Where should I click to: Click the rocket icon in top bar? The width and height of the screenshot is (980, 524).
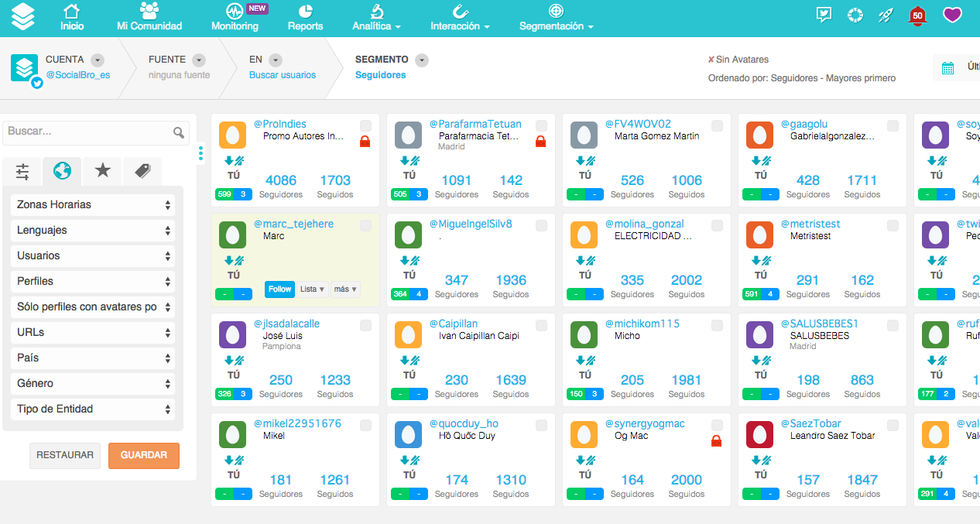[x=886, y=15]
